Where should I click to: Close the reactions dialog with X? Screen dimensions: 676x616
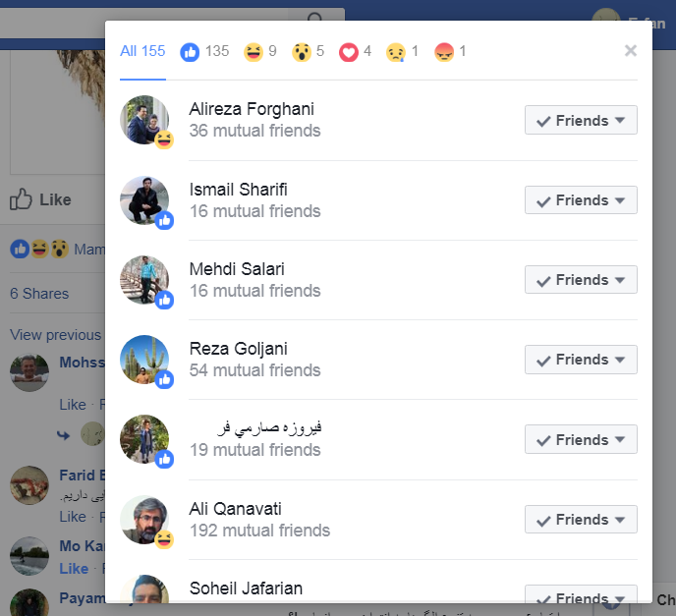(630, 51)
